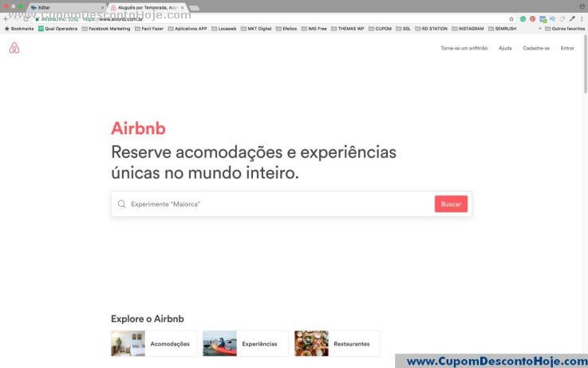This screenshot has width=588, height=368.
Task: Click the Airbnb logo in page header
Action: (x=14, y=48)
